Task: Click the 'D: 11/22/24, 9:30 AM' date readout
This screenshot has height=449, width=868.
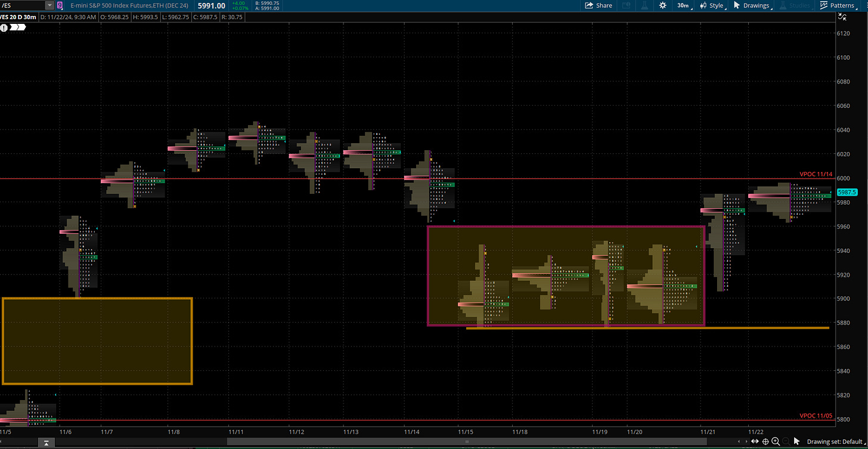Action: click(x=68, y=17)
